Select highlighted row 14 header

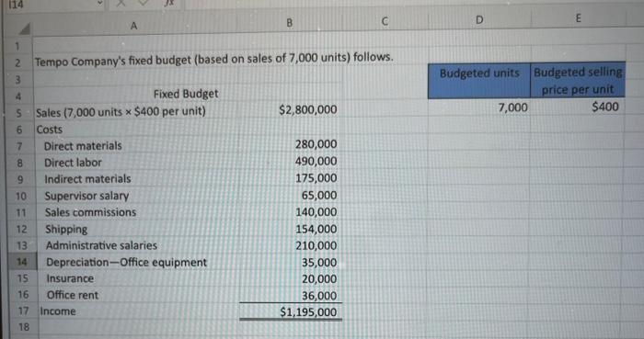pos(22,262)
